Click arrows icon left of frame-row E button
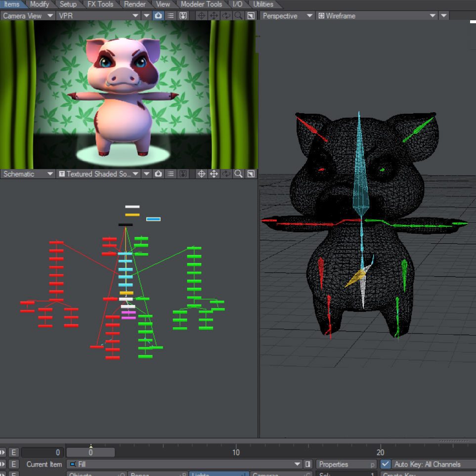The image size is (476, 476). click(3, 452)
